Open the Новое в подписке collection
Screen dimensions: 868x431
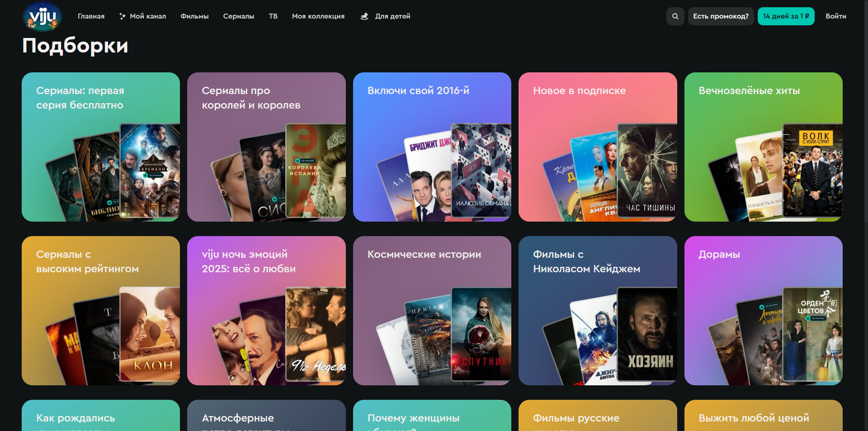(597, 147)
